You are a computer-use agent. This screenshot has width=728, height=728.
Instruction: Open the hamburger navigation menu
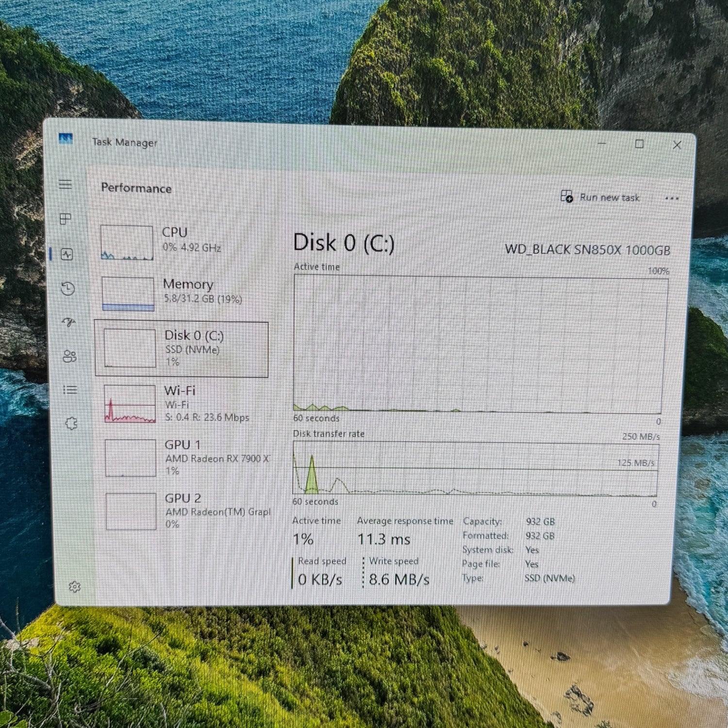coord(66,184)
